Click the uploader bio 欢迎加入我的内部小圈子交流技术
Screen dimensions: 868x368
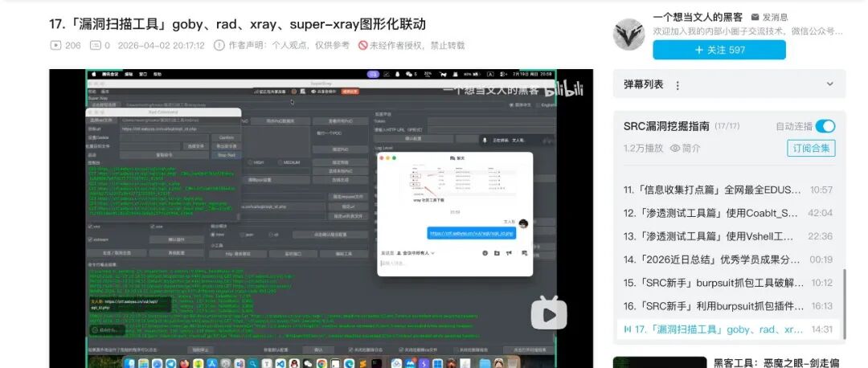[x=748, y=31]
